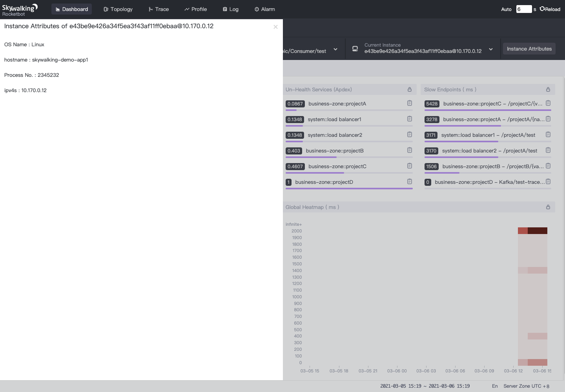The image size is (565, 392).
Task: Toggle lock on Un-Health Services panel
Action: point(410,89)
